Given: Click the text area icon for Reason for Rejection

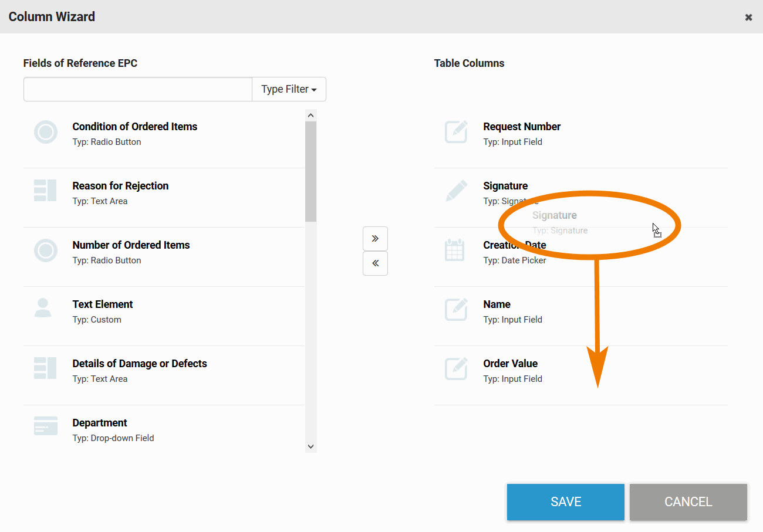Looking at the screenshot, I should coord(46,191).
